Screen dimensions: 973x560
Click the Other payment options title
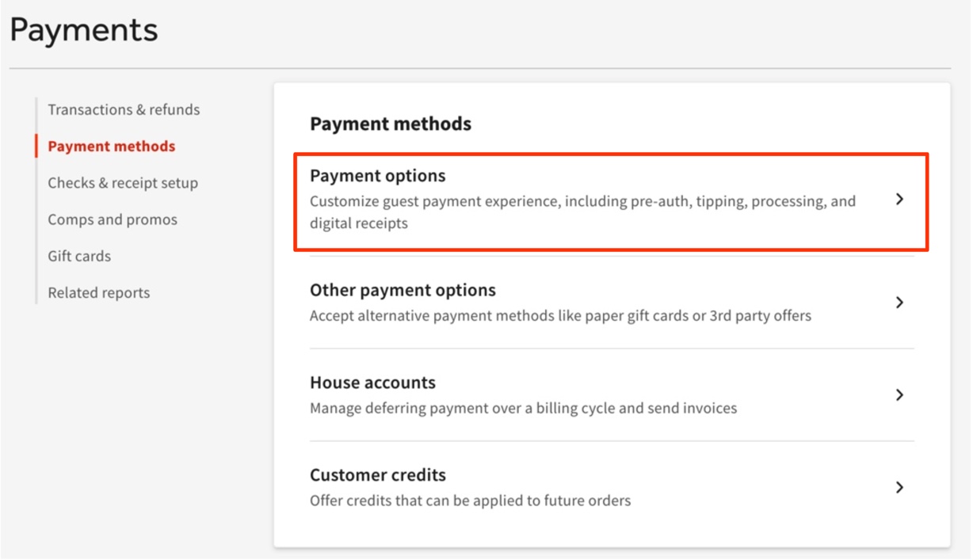point(403,291)
